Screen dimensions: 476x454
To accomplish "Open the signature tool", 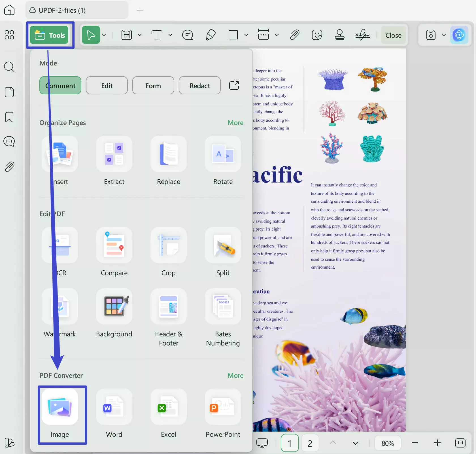I will coord(362,35).
